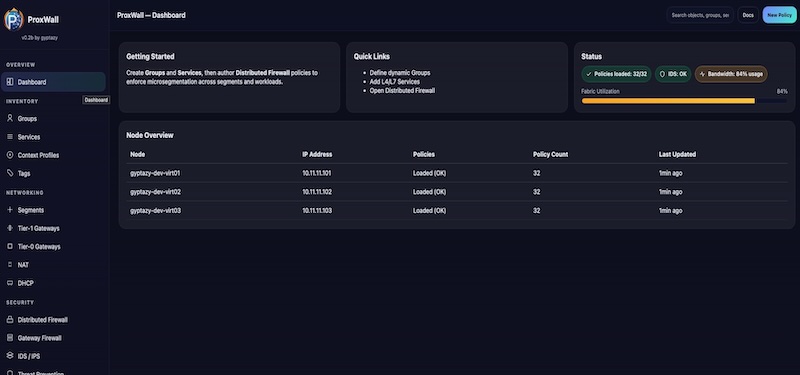Open the Services list icon
Image resolution: width=800 pixels, height=375 pixels.
click(10, 137)
